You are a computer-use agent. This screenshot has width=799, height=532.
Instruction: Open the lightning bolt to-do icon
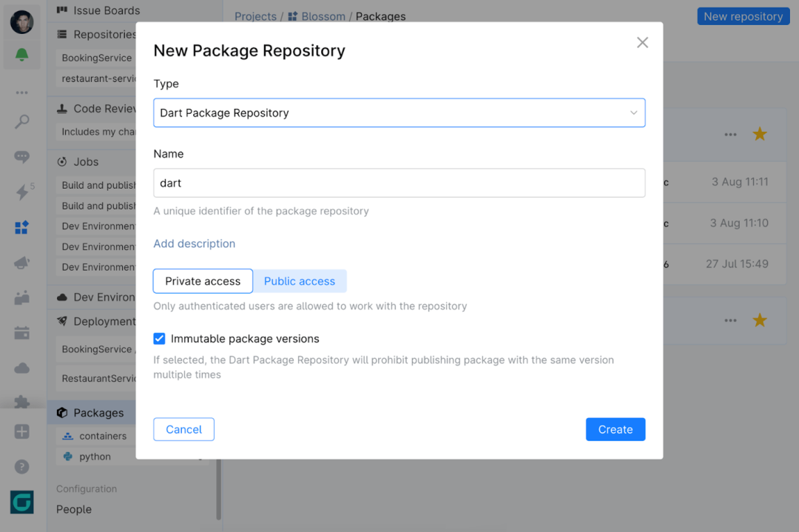pos(22,192)
